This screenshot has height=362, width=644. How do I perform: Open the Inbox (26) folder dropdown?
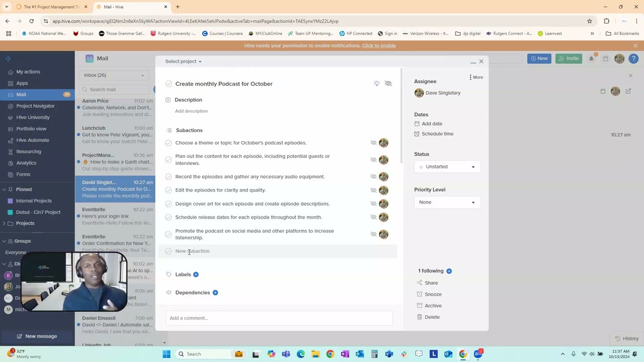click(x=114, y=75)
